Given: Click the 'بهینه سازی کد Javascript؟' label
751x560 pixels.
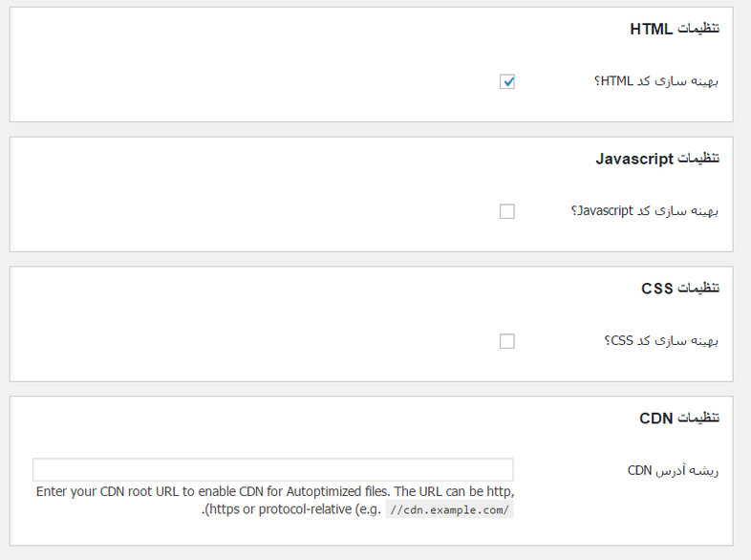Looking at the screenshot, I should [x=645, y=211].
